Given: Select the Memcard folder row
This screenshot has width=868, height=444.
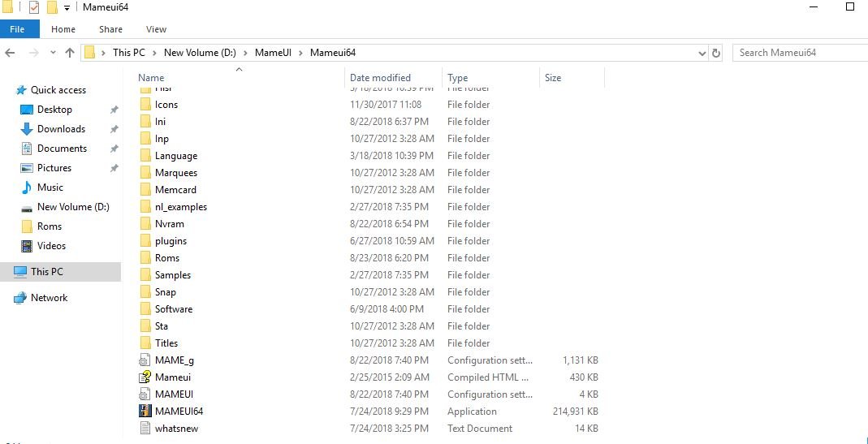Looking at the screenshot, I should (x=369, y=190).
